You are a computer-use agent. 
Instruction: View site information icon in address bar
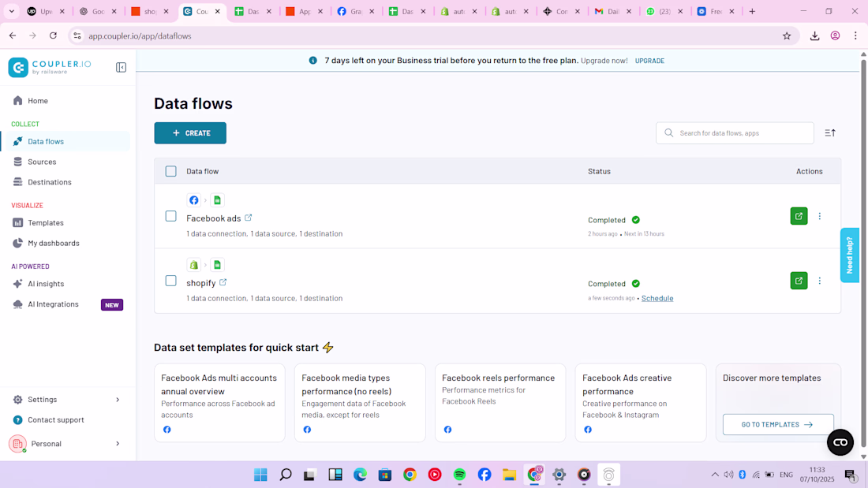point(77,36)
